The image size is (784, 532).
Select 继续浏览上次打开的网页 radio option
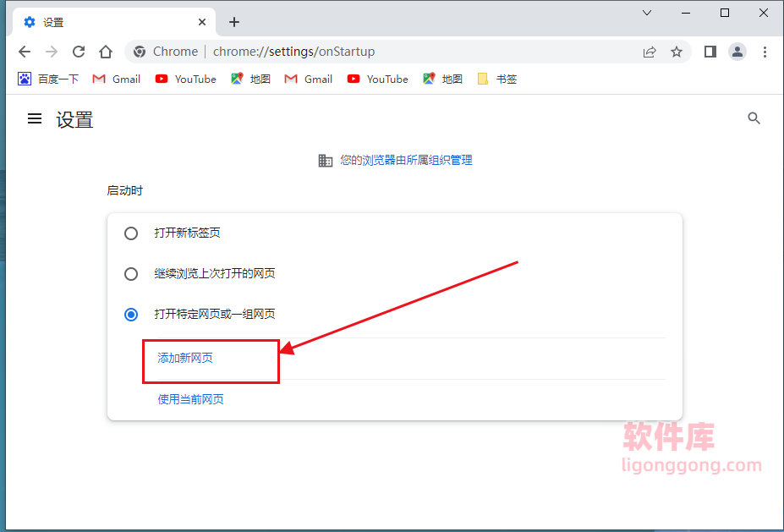(x=131, y=274)
